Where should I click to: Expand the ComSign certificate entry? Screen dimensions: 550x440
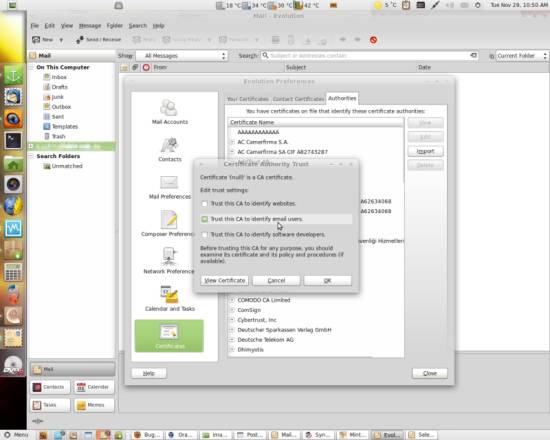(232, 310)
